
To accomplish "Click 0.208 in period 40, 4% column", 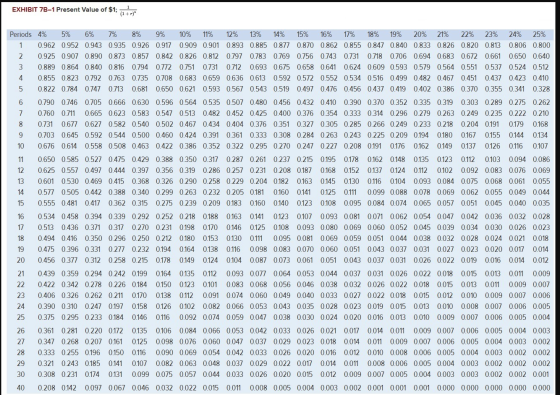I will click(x=46, y=388).
